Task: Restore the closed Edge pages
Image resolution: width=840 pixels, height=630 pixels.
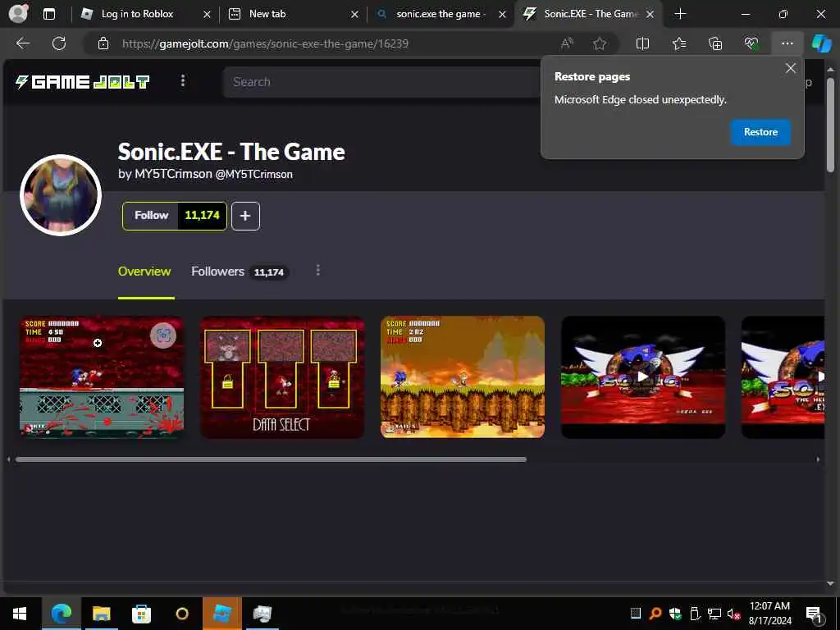Action: coord(760,132)
